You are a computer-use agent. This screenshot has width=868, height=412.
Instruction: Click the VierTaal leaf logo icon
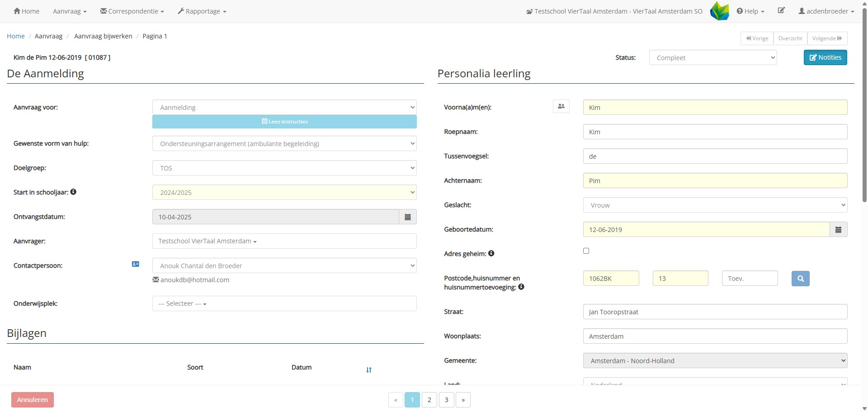tap(720, 11)
